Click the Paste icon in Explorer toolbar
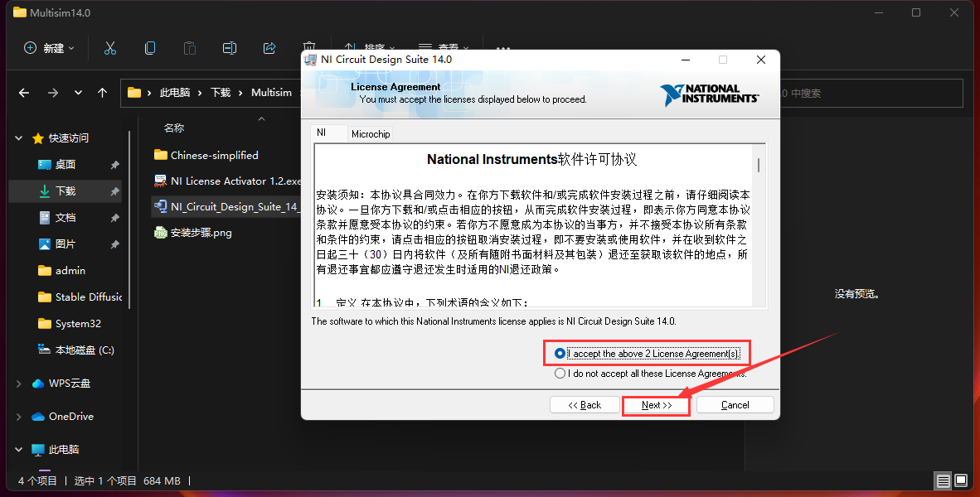Screen dimensions: 980x497 [x=189, y=48]
